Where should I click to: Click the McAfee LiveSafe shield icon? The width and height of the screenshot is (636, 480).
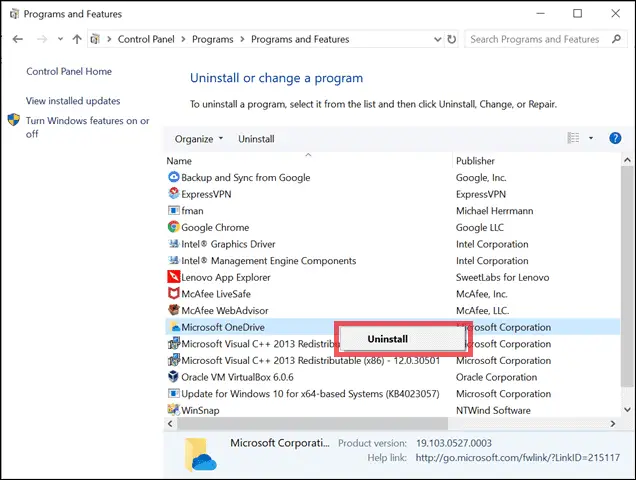click(x=174, y=293)
